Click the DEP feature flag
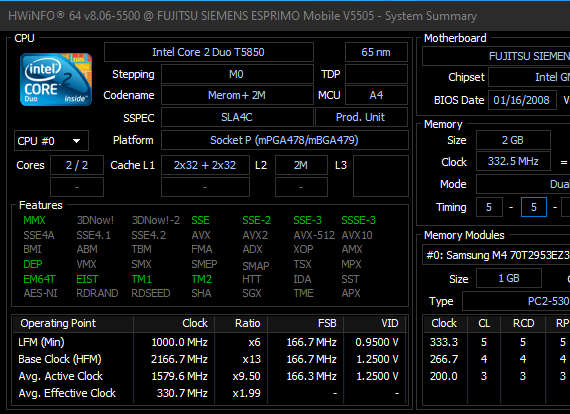 click(33, 264)
